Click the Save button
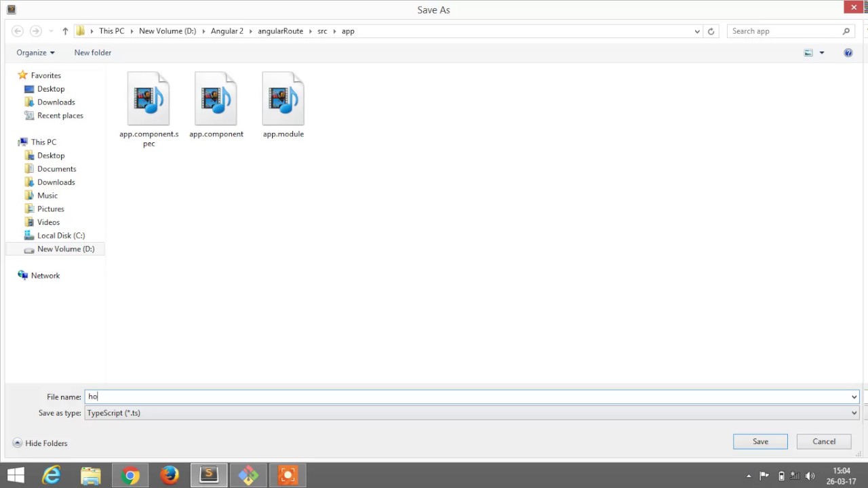This screenshot has height=488, width=868. pyautogui.click(x=760, y=441)
